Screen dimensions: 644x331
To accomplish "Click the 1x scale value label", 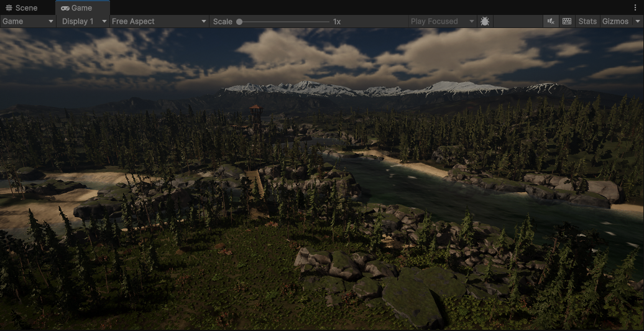I will coord(337,22).
